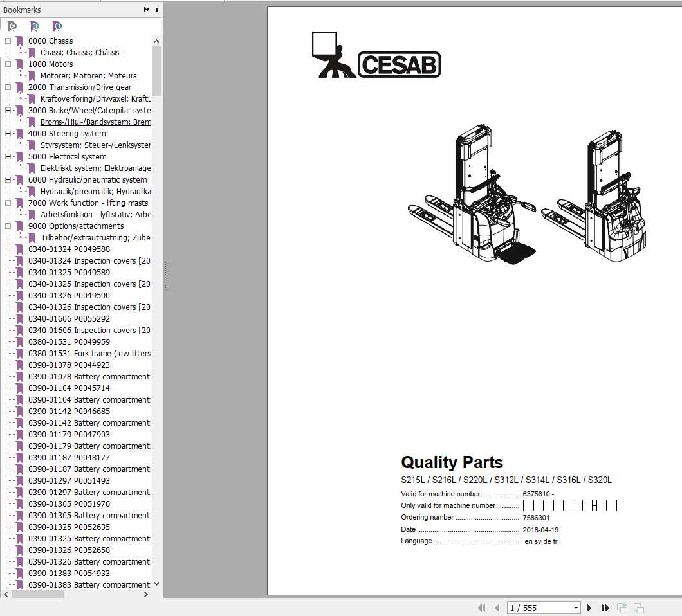This screenshot has width=682, height=616.
Task: Select the 0390-01179 P0047903 bookmark
Action: click(x=69, y=434)
